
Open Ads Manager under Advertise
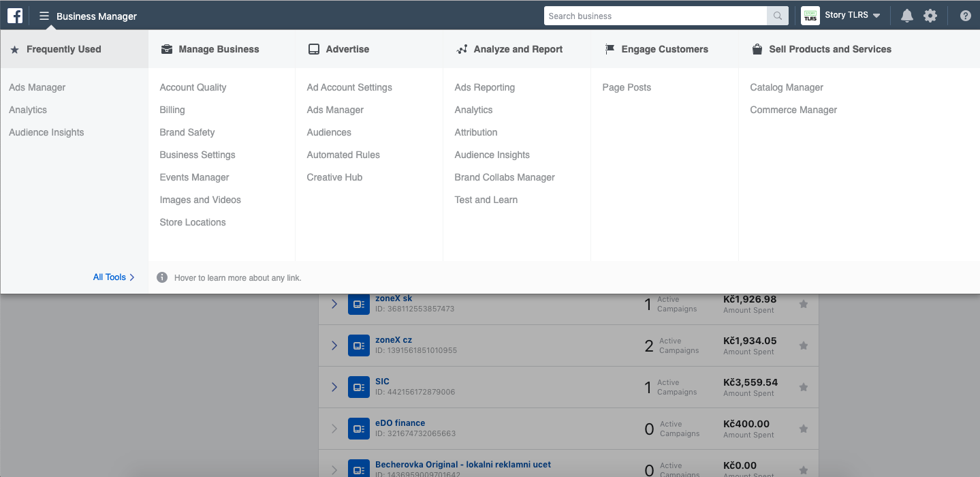click(x=335, y=110)
